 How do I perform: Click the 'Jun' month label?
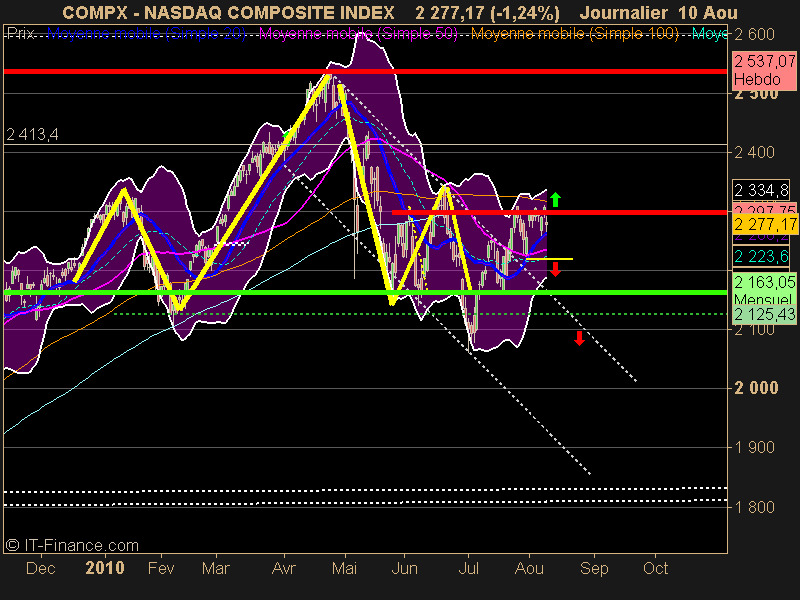(x=405, y=568)
